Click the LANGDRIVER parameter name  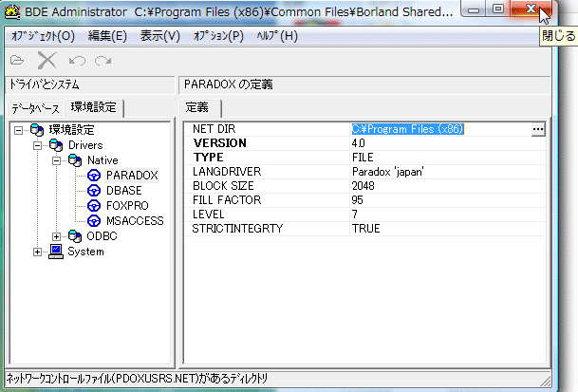227,172
